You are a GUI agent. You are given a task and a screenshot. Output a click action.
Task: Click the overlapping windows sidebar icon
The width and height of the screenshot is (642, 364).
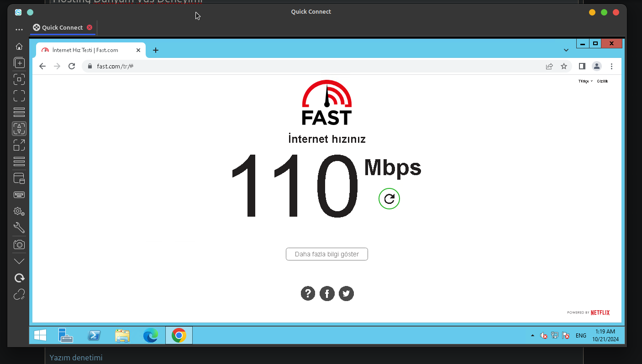(19, 178)
